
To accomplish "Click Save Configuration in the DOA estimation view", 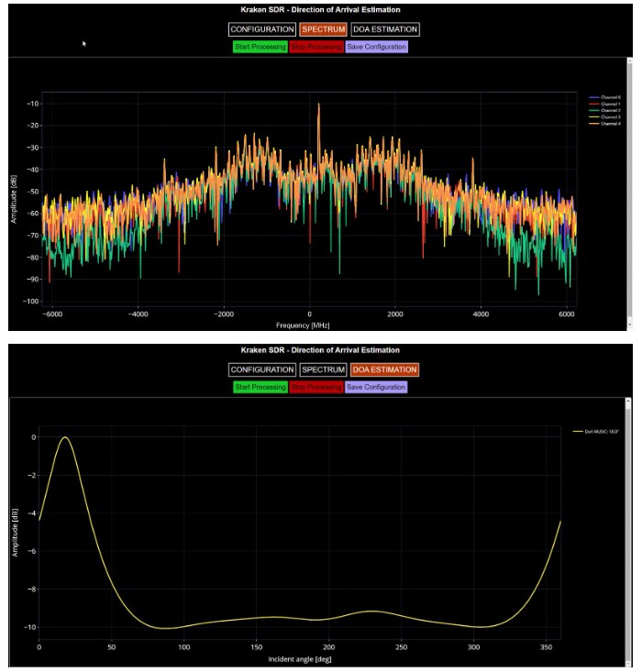I will [x=376, y=387].
